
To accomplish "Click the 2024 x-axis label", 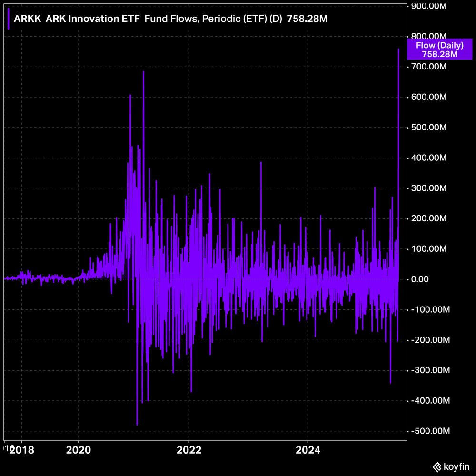I will [308, 450].
